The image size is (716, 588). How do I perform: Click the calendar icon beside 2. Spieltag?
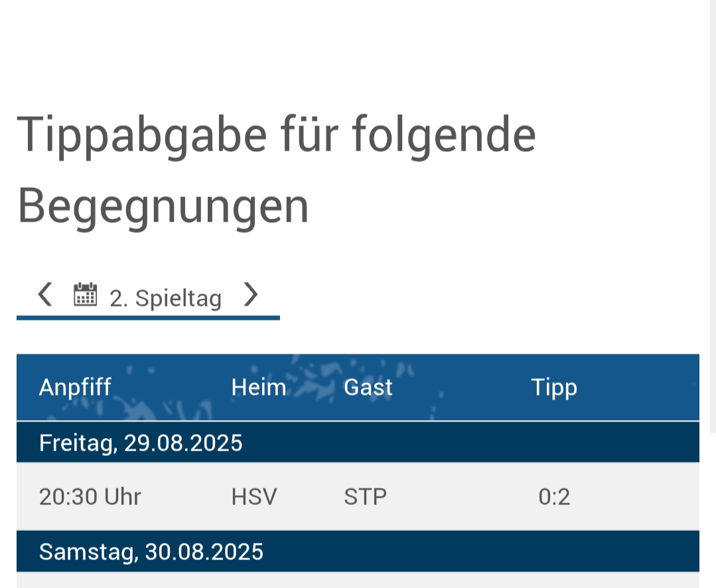coord(85,294)
